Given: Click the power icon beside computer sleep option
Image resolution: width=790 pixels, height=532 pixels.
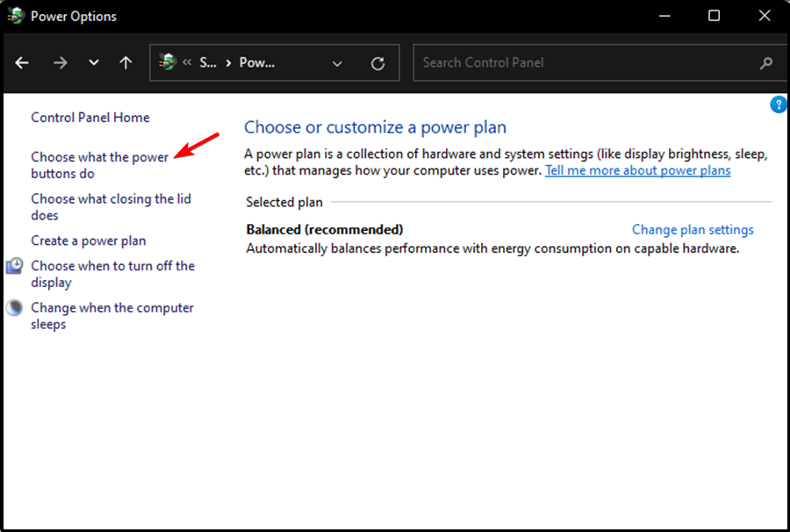Looking at the screenshot, I should (x=14, y=307).
